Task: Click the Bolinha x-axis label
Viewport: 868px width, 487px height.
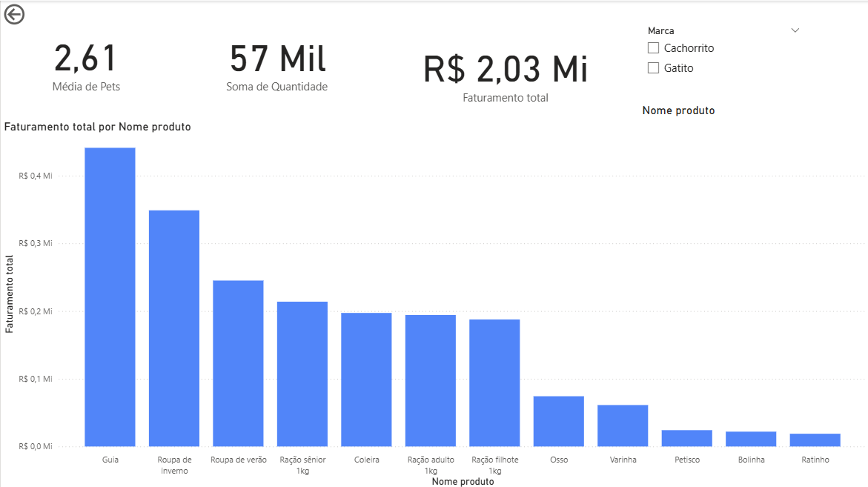Action: 751,460
